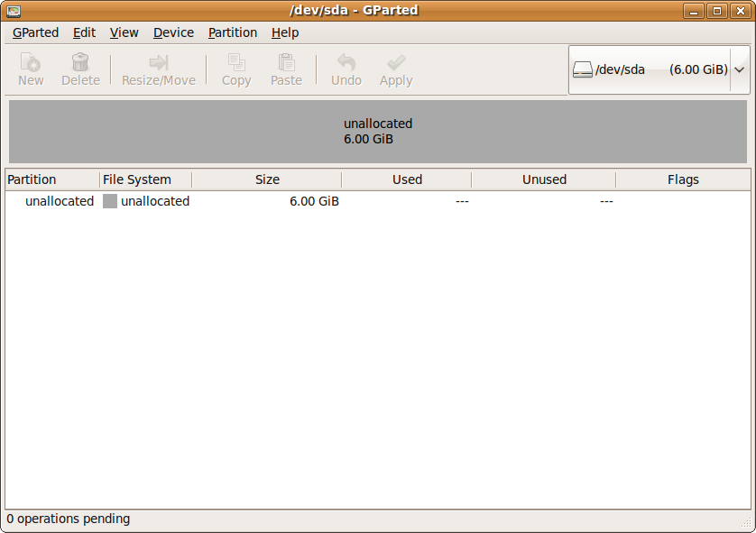Open the /dev/sda device dropdown arrow
756x533 pixels.
(740, 69)
